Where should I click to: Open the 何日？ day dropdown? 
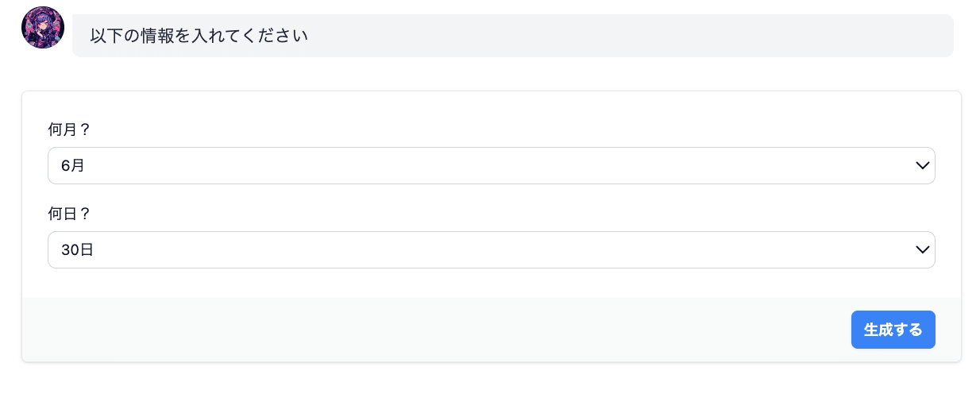491,249
